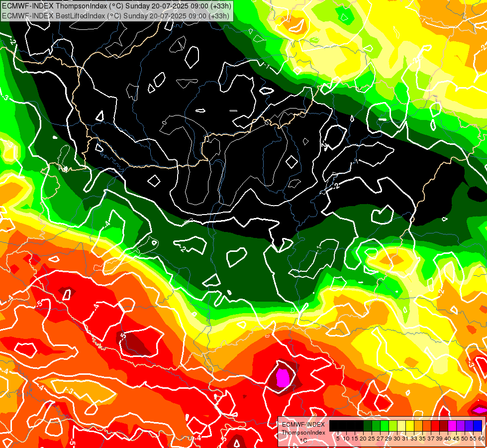The width and height of the screenshot is (487, 448).
Task: Click the magenta hotspot on the map
Action: point(283,377)
